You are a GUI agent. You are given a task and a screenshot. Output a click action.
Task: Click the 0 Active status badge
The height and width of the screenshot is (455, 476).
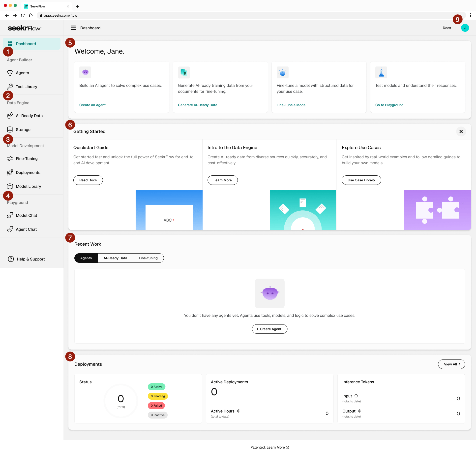[157, 387]
